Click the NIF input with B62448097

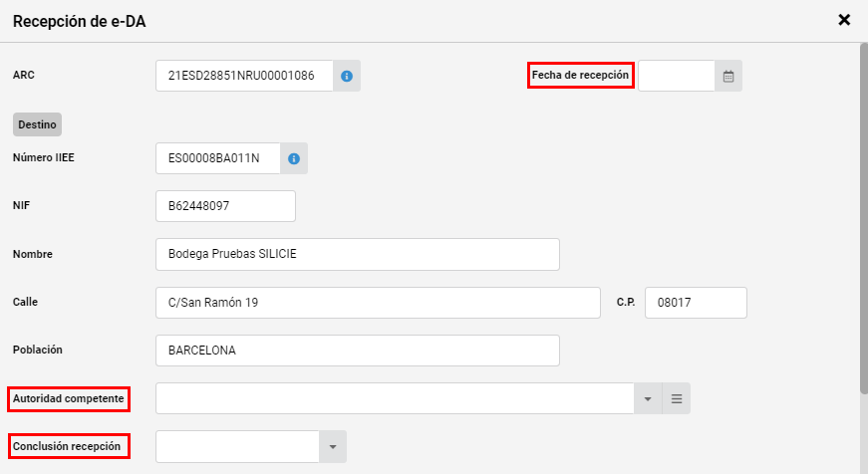click(x=225, y=206)
